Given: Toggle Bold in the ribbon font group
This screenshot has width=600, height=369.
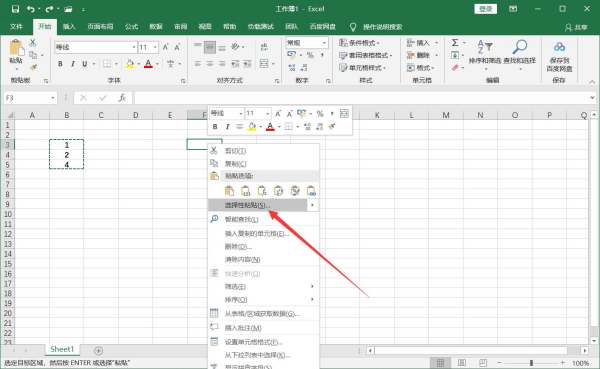Looking at the screenshot, I should [60, 64].
